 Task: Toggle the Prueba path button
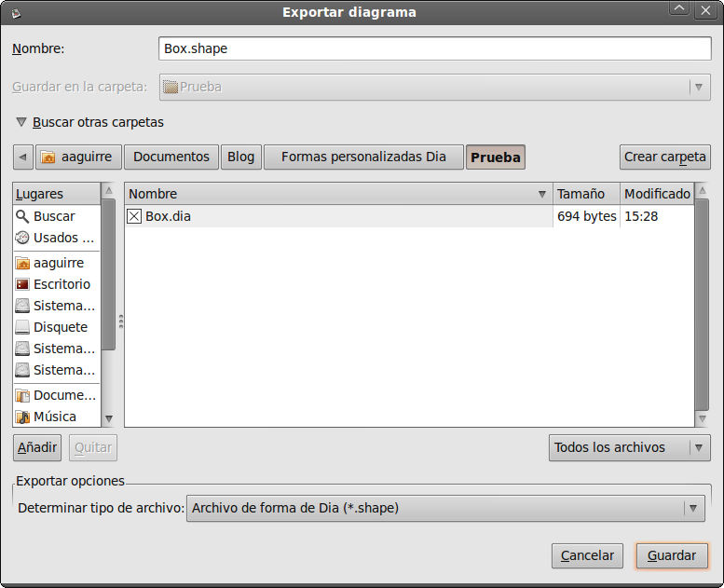click(495, 157)
